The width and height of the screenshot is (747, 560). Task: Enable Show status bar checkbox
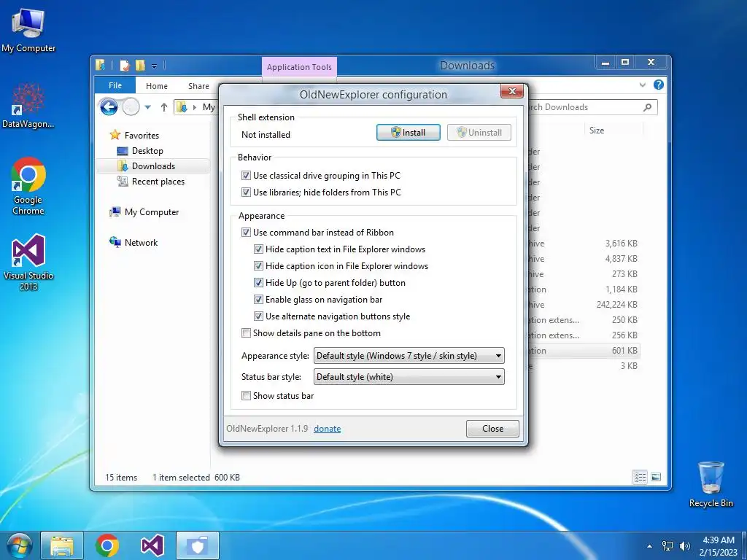[246, 395]
